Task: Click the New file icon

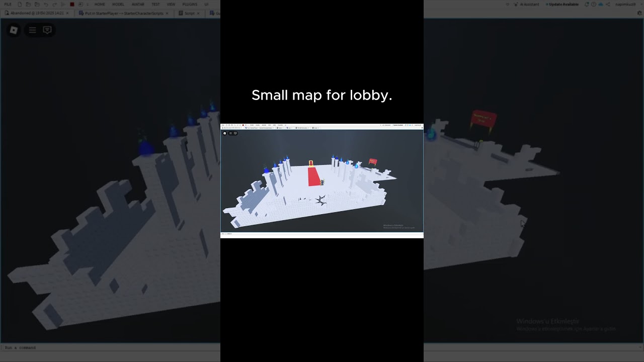Action: point(20,4)
